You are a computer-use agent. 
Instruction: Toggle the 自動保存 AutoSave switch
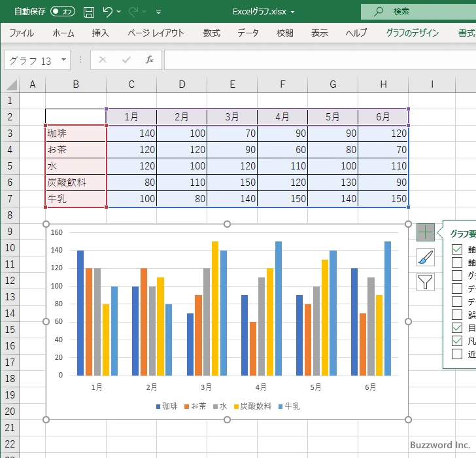coord(63,12)
